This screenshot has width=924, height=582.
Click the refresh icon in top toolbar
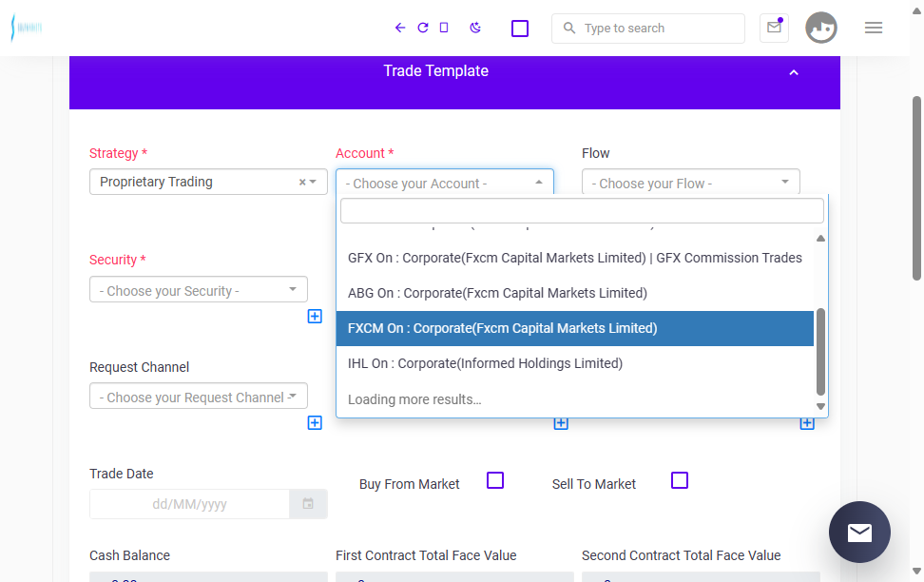[422, 28]
